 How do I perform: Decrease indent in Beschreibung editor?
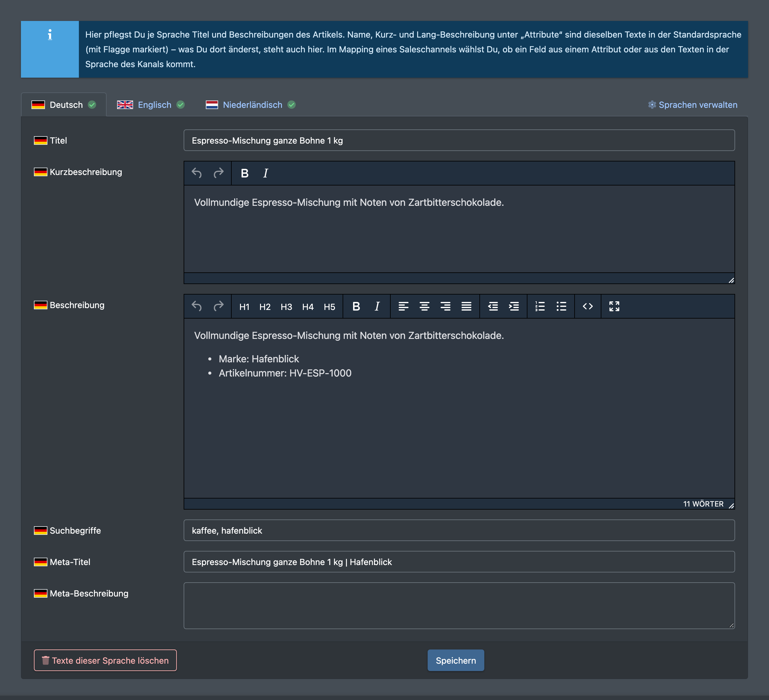pyautogui.click(x=493, y=306)
